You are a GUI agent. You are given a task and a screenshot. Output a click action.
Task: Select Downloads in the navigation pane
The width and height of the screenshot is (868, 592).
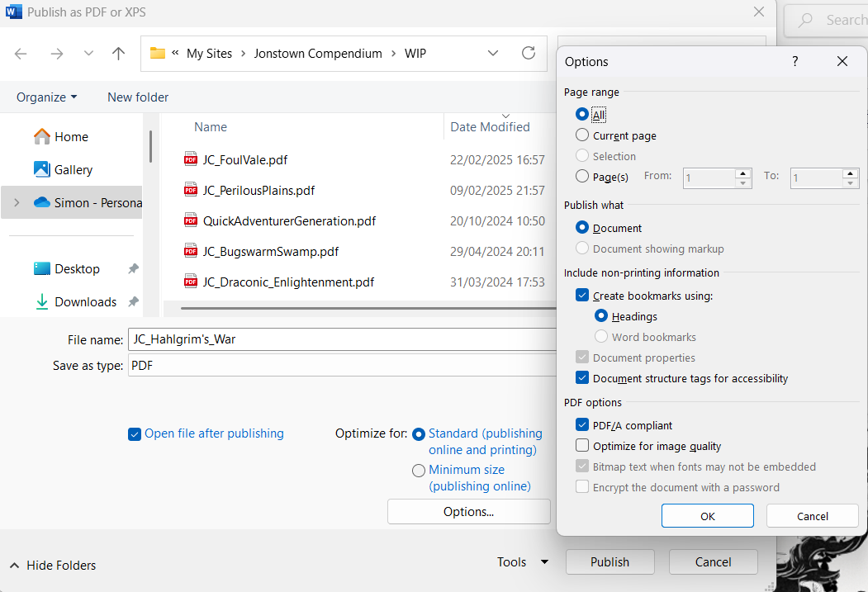(85, 302)
